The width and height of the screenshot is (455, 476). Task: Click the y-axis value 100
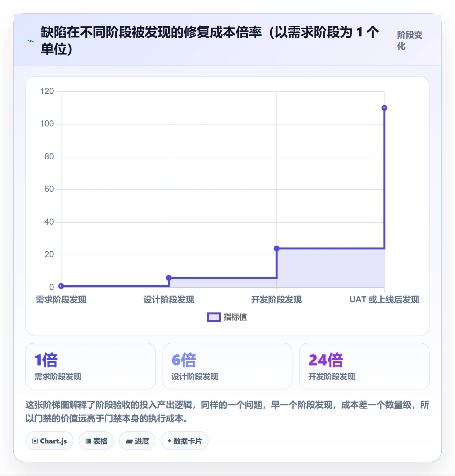pyautogui.click(x=47, y=124)
